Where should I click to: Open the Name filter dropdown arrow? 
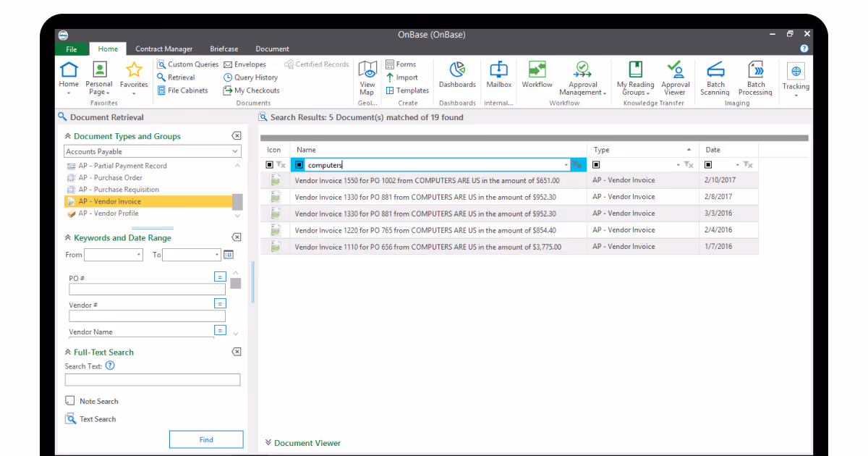(566, 165)
